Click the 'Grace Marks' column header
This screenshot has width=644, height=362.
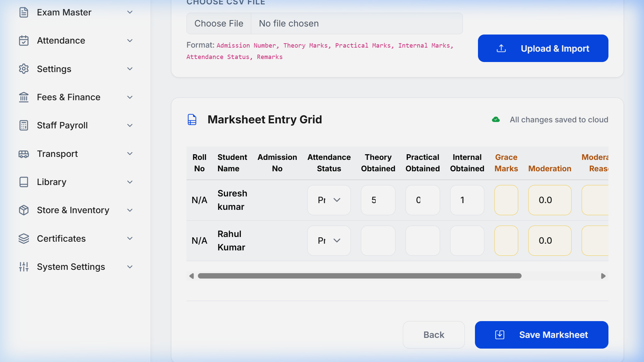click(506, 163)
